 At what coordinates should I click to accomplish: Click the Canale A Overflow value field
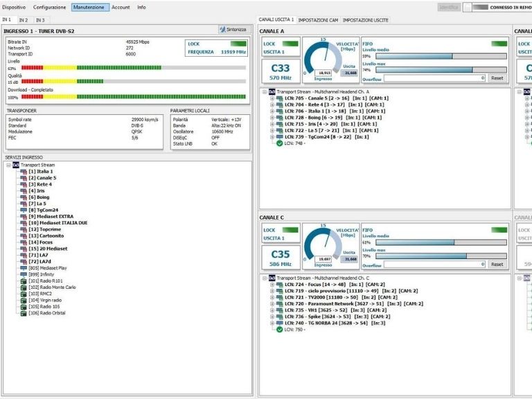435,78
